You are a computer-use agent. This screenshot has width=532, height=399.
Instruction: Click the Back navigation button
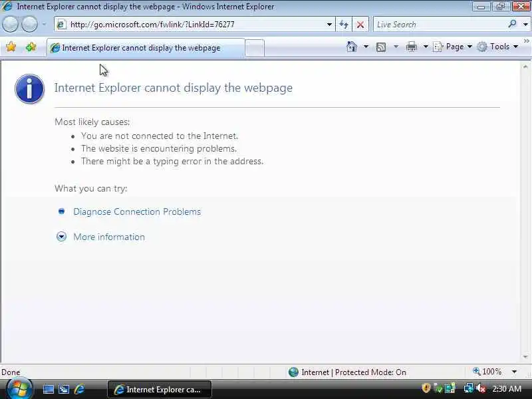pos(10,25)
